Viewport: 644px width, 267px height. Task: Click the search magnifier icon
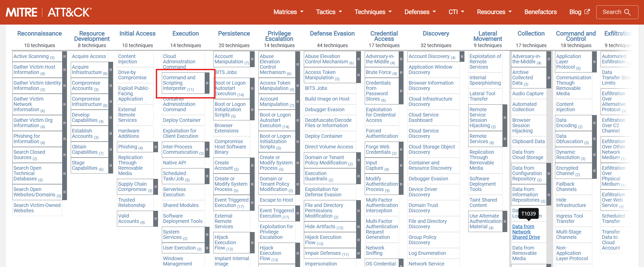click(627, 12)
